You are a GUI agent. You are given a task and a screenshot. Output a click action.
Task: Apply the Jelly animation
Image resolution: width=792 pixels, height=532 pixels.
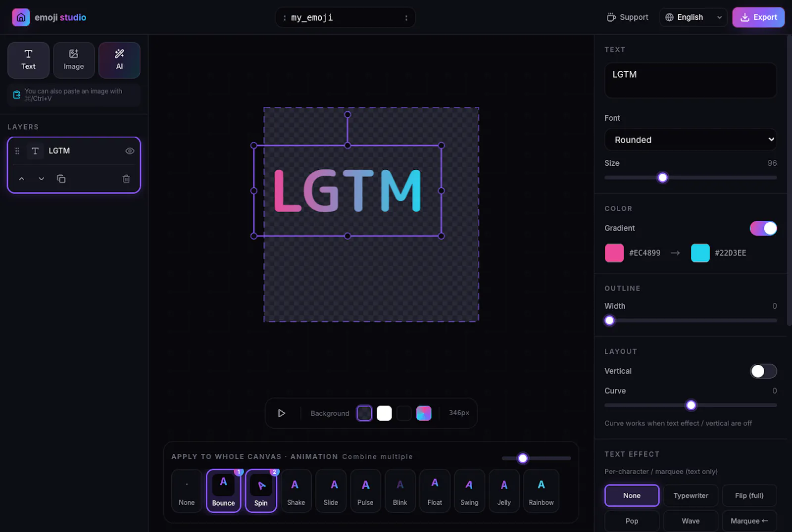click(x=504, y=491)
